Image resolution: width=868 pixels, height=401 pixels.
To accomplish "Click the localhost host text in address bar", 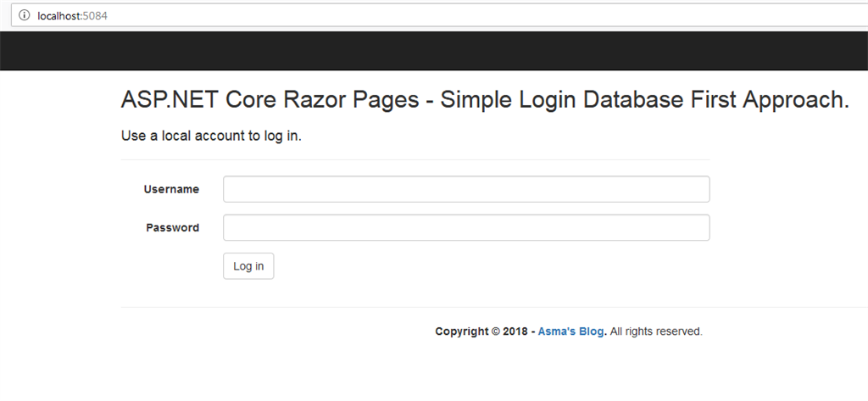I will [x=59, y=16].
